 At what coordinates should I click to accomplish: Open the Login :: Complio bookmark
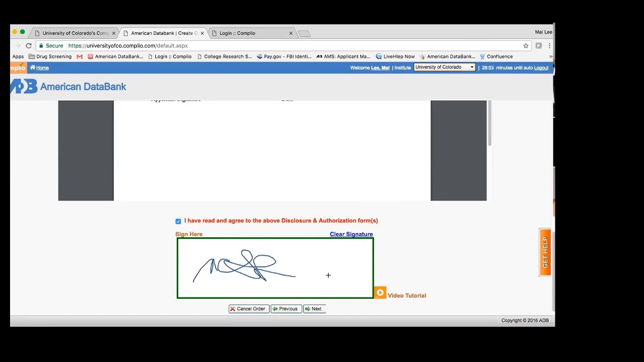[x=170, y=57]
